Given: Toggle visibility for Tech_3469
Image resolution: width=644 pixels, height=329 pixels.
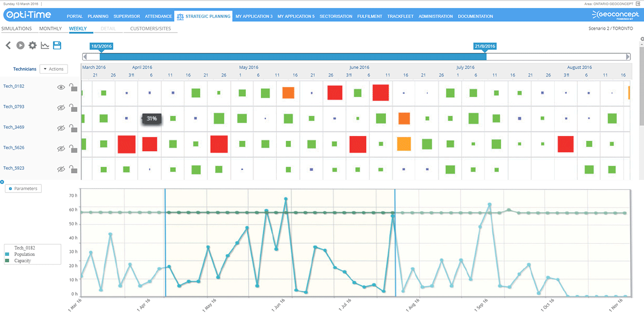Looking at the screenshot, I should pyautogui.click(x=61, y=128).
